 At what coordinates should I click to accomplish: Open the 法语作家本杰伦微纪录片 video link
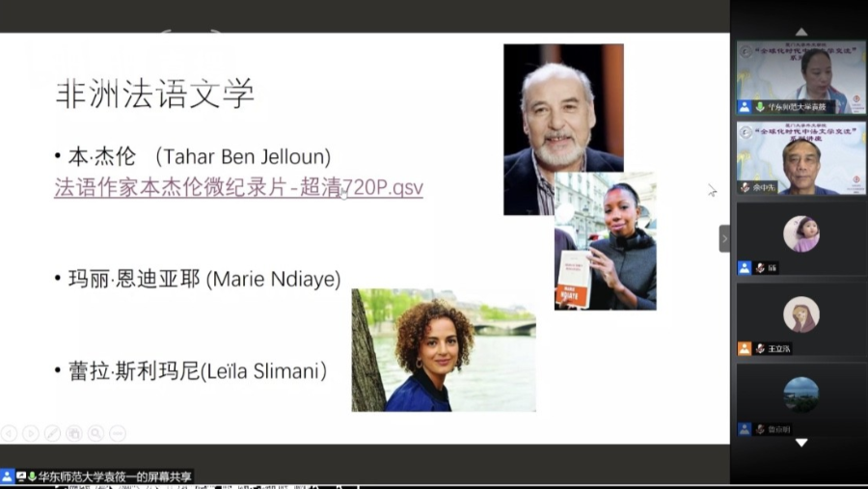pyautogui.click(x=238, y=187)
